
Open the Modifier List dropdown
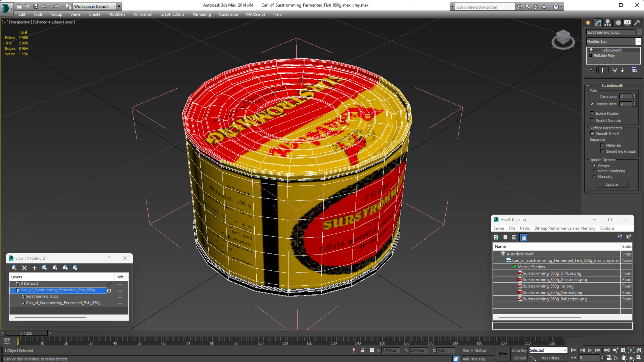point(638,42)
